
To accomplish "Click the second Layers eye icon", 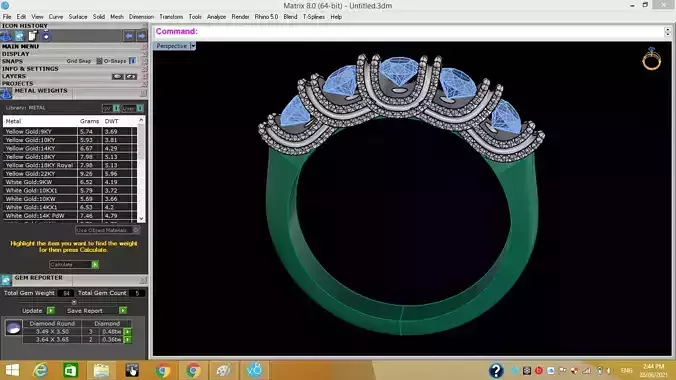I will point(131,76).
